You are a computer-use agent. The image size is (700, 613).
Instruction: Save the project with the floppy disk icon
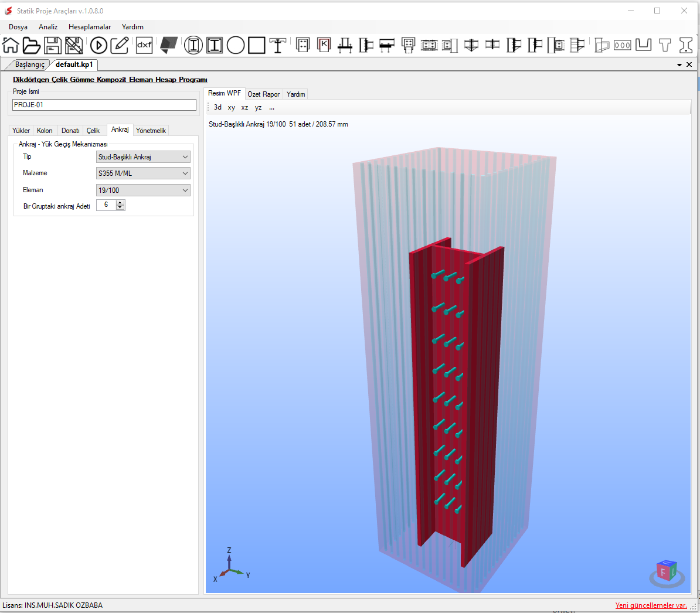point(53,45)
